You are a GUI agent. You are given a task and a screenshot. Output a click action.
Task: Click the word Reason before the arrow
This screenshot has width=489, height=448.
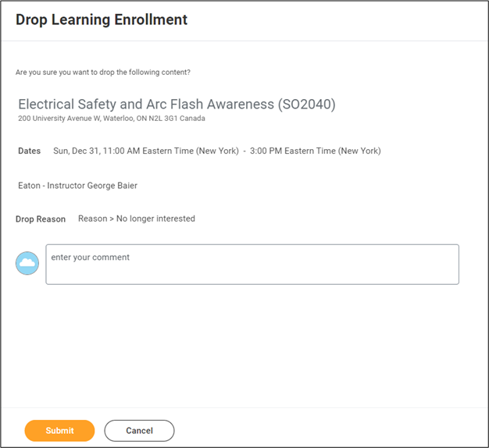pos(92,219)
